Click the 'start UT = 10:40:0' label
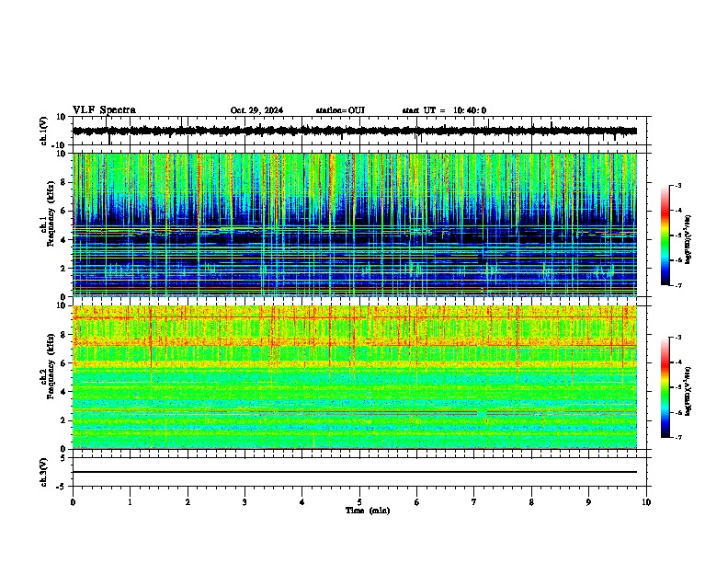728x563 pixels. click(444, 110)
